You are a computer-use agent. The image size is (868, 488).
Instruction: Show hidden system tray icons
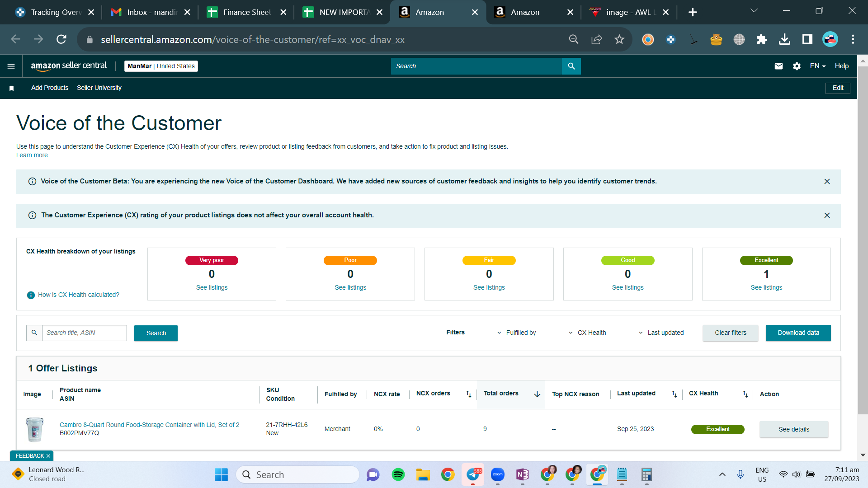coord(722,474)
